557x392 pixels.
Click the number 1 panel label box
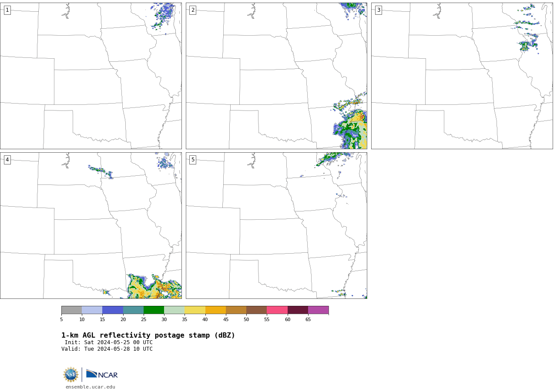tap(7, 10)
